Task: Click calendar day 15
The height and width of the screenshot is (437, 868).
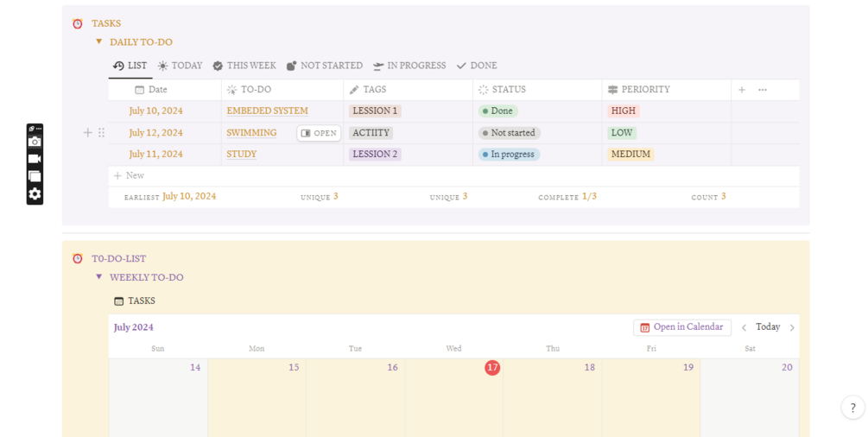Action: tap(294, 367)
